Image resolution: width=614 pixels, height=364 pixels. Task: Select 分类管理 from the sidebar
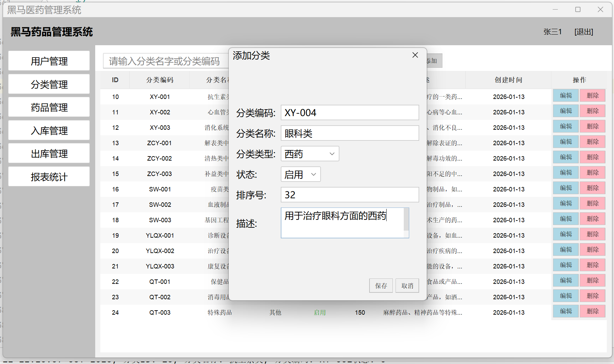click(49, 84)
